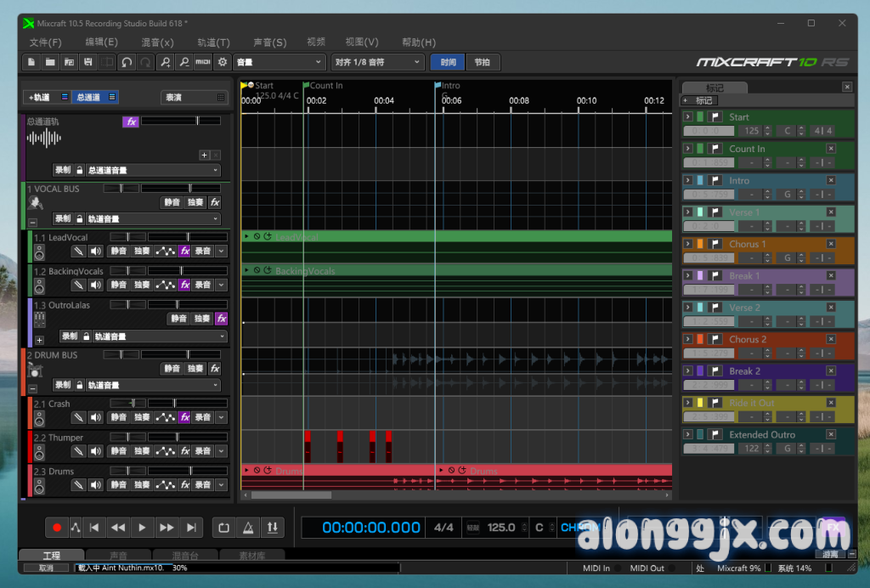Switch to the 混音台 tab
Image resolution: width=870 pixels, height=588 pixels.
click(x=184, y=556)
